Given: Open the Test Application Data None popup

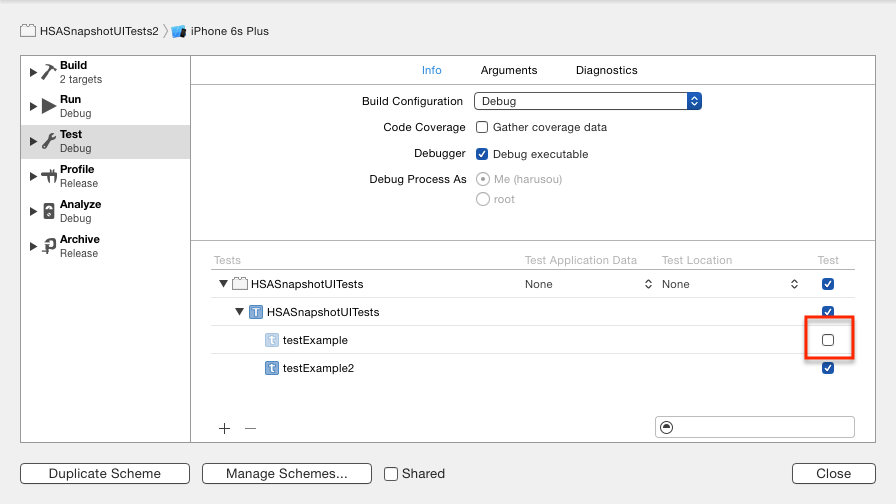Looking at the screenshot, I should pyautogui.click(x=586, y=284).
